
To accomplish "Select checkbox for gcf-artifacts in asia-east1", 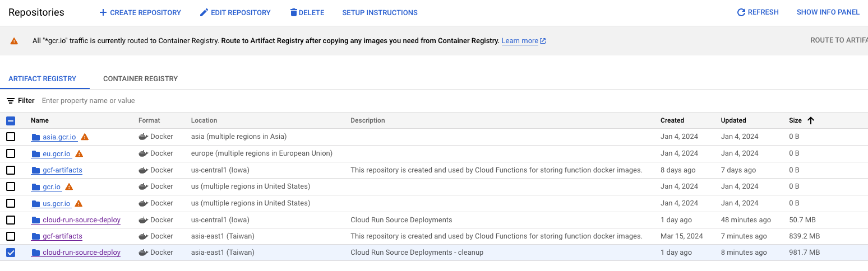I will 11,236.
